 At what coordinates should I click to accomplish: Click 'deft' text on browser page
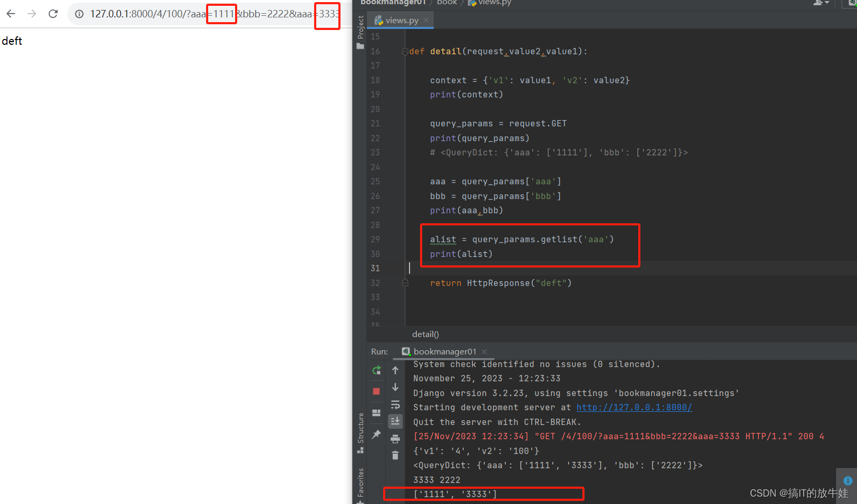tap(12, 41)
